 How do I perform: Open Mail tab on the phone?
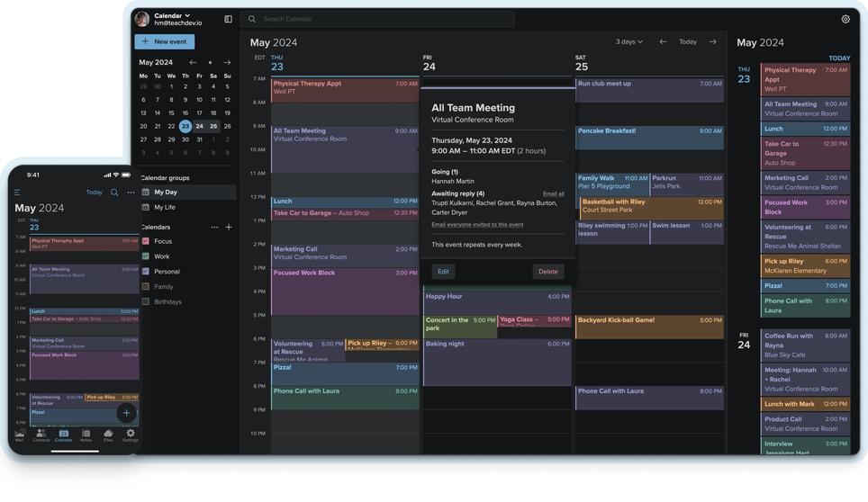(20, 435)
